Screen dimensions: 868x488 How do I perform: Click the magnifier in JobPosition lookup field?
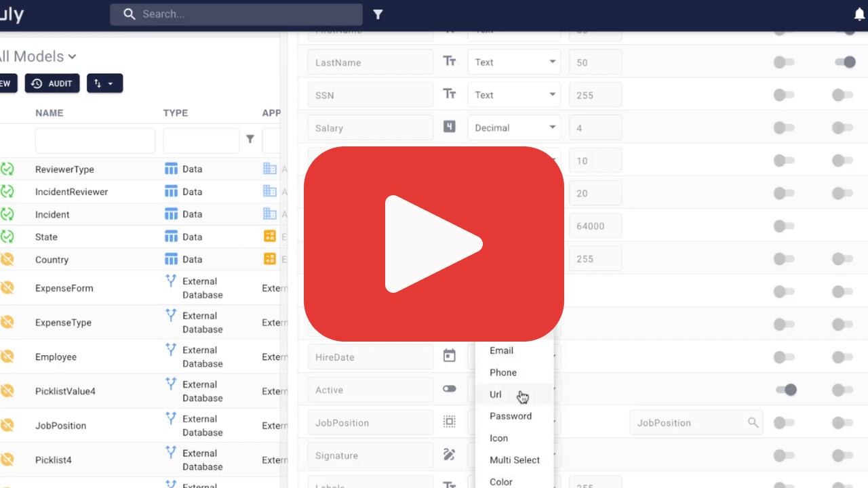(x=753, y=422)
